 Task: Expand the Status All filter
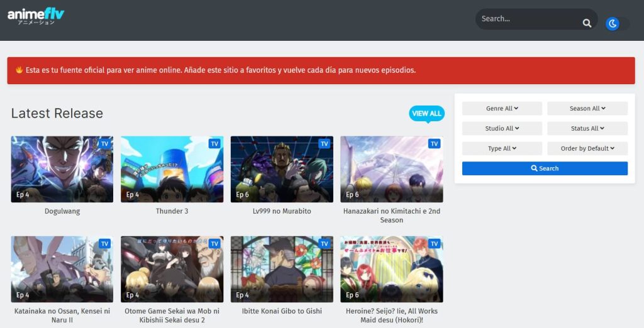587,128
